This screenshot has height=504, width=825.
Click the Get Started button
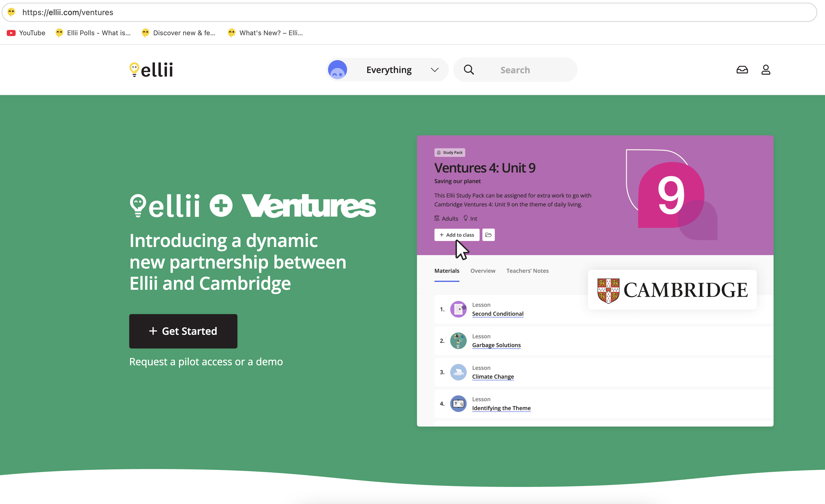coord(183,331)
